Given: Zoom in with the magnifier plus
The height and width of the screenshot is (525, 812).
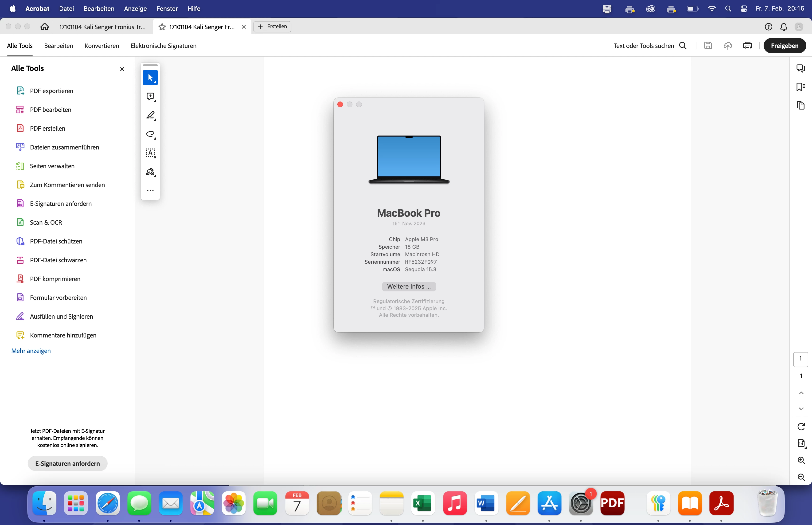Looking at the screenshot, I should coord(801,460).
